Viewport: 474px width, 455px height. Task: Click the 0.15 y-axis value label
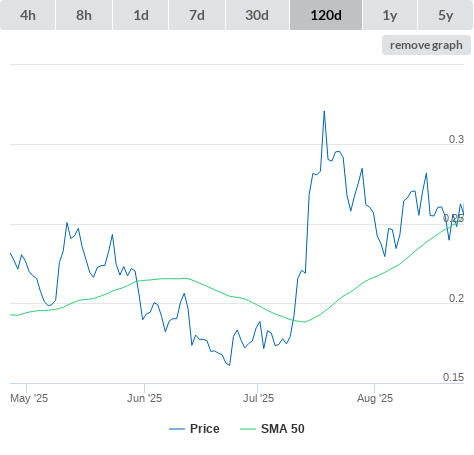(453, 377)
